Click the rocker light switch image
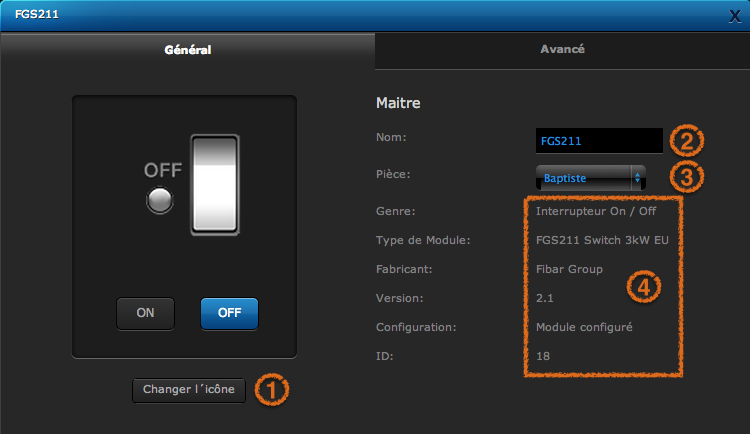 [x=215, y=186]
